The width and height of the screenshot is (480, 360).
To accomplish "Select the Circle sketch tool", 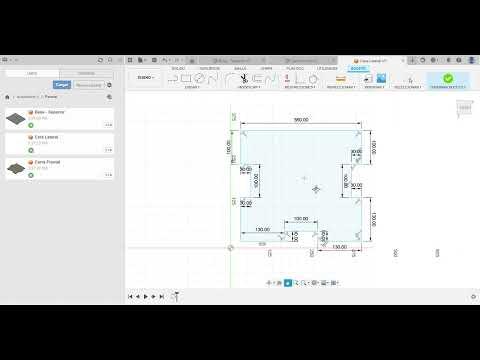I will [x=199, y=79].
